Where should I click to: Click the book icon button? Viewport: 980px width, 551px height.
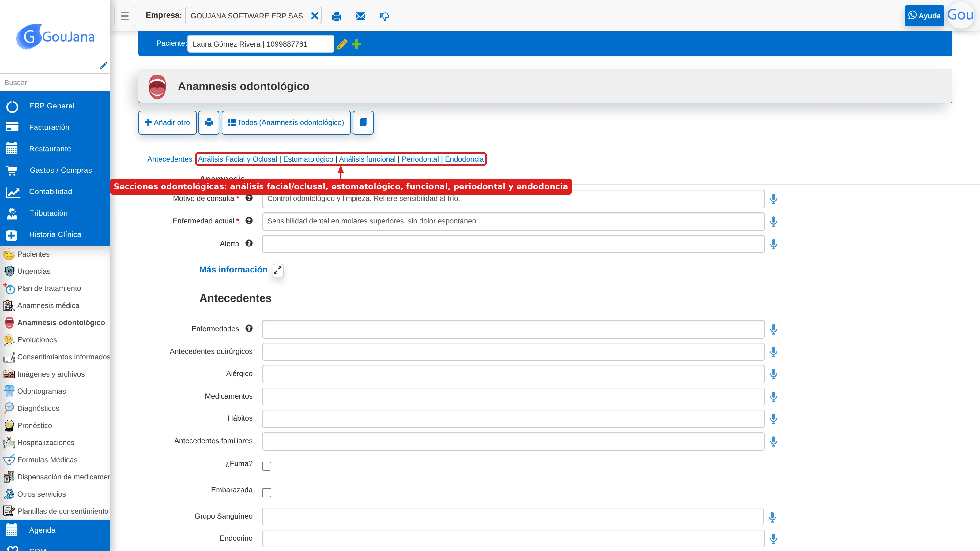363,122
